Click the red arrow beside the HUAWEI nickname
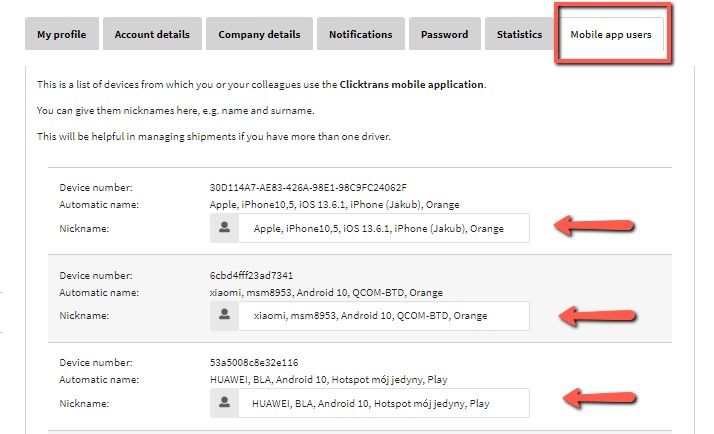This screenshot has height=434, width=714. point(597,400)
